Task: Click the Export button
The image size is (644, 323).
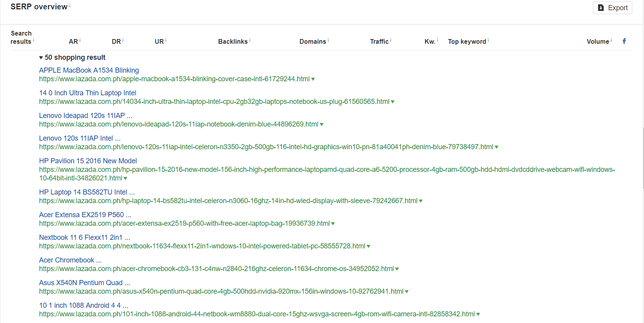Action: point(612,8)
